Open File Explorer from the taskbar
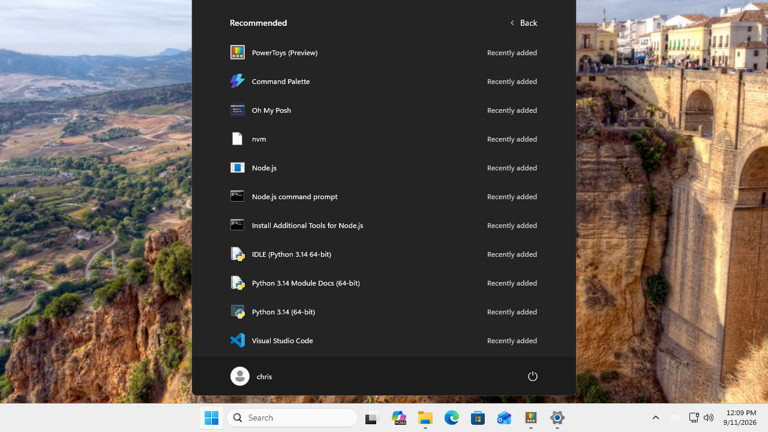Screen dimensions: 768x432 [x=425, y=418]
